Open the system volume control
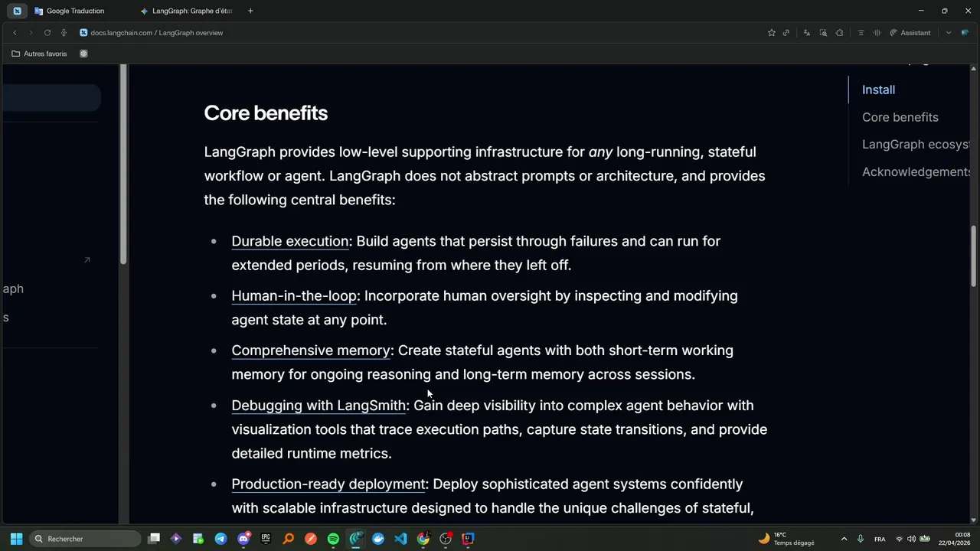980x551 pixels. click(911, 539)
